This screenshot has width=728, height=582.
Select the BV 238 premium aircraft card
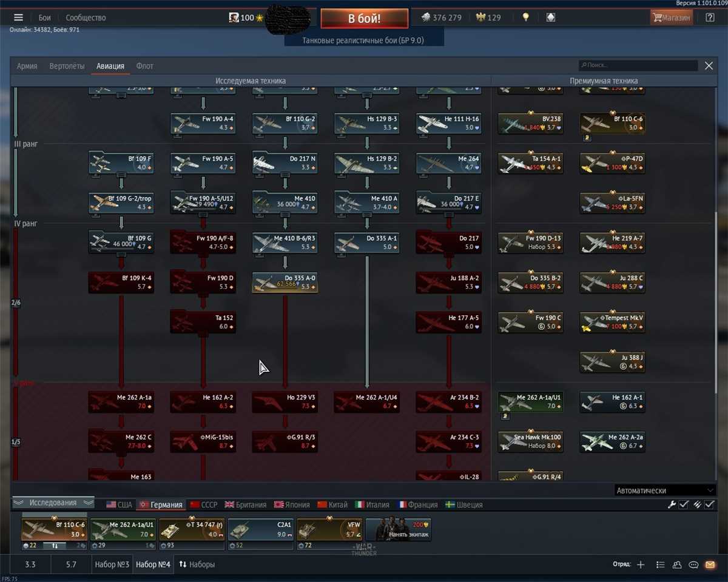pyautogui.click(x=530, y=123)
